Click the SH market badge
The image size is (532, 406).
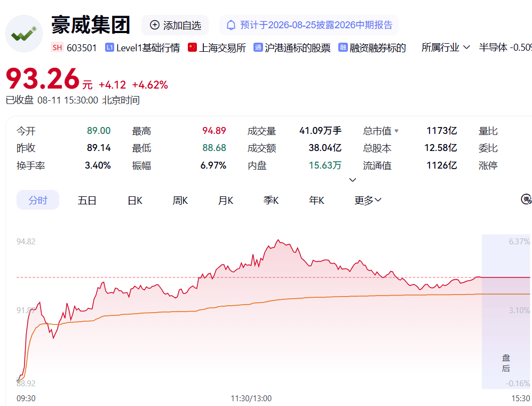tap(57, 47)
